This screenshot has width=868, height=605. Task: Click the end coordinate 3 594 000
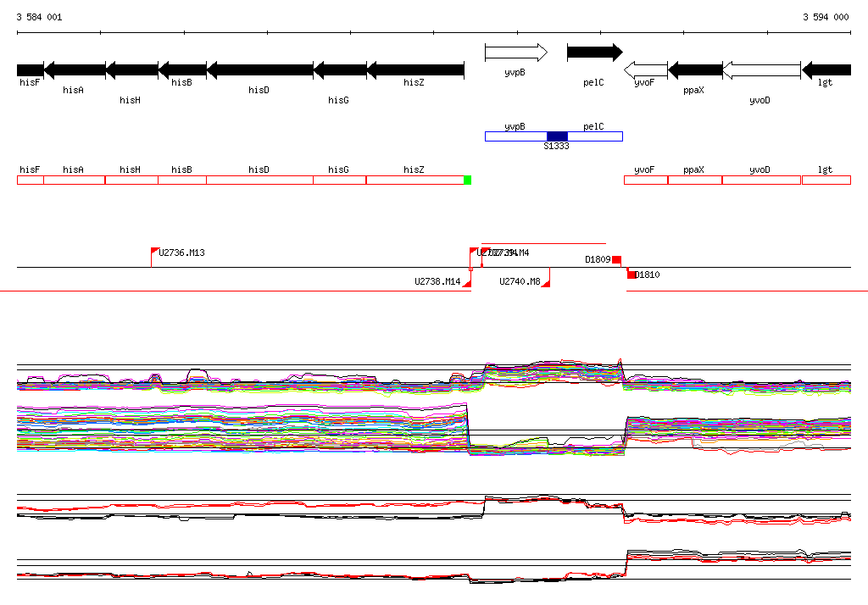pyautogui.click(x=825, y=17)
